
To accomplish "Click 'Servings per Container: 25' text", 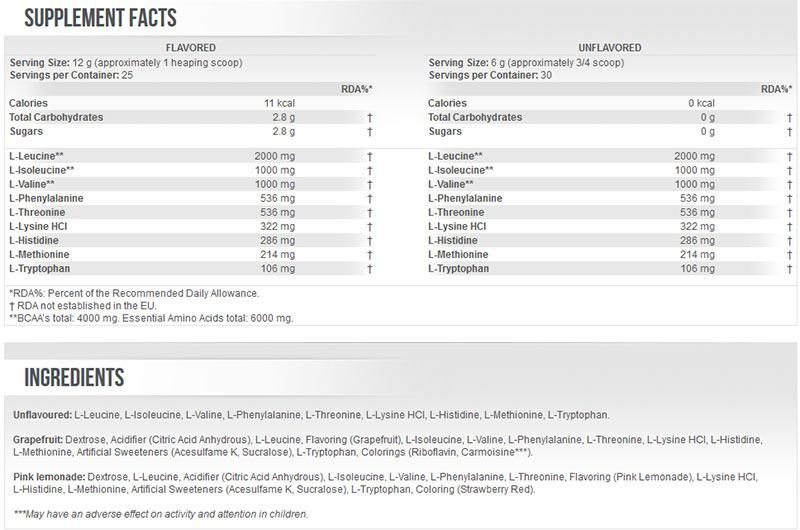I will 71,75.
